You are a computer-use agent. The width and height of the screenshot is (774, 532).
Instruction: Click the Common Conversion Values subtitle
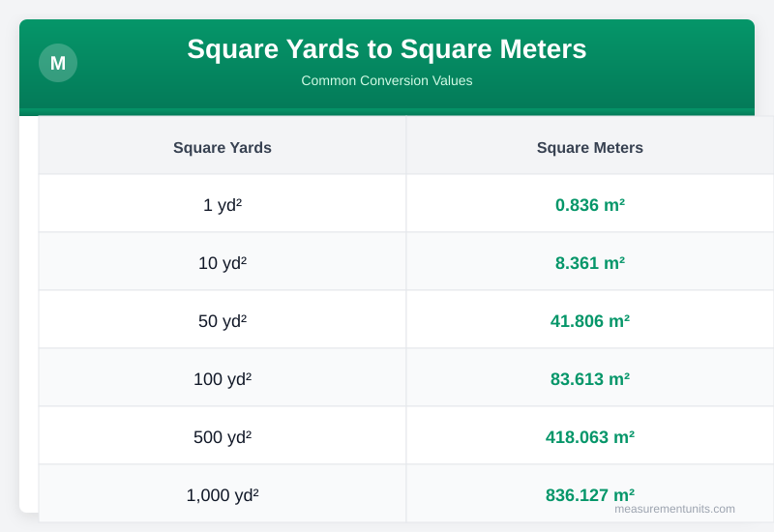tap(386, 80)
